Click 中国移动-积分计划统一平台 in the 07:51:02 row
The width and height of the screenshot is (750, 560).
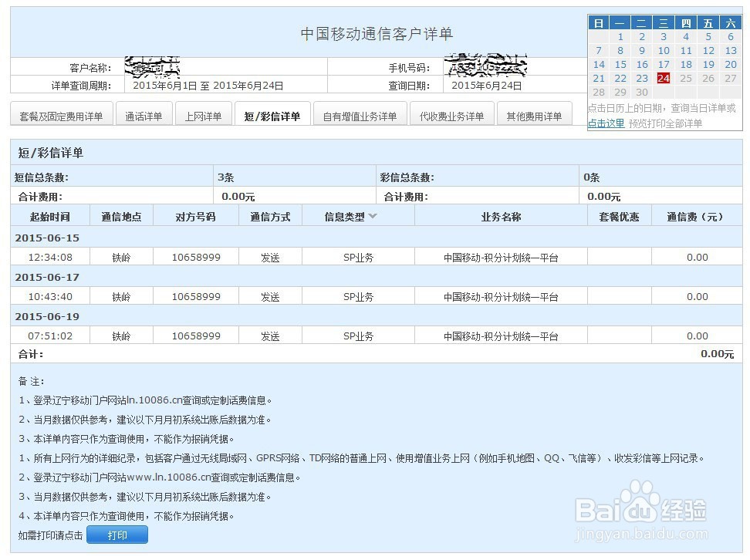click(x=501, y=336)
